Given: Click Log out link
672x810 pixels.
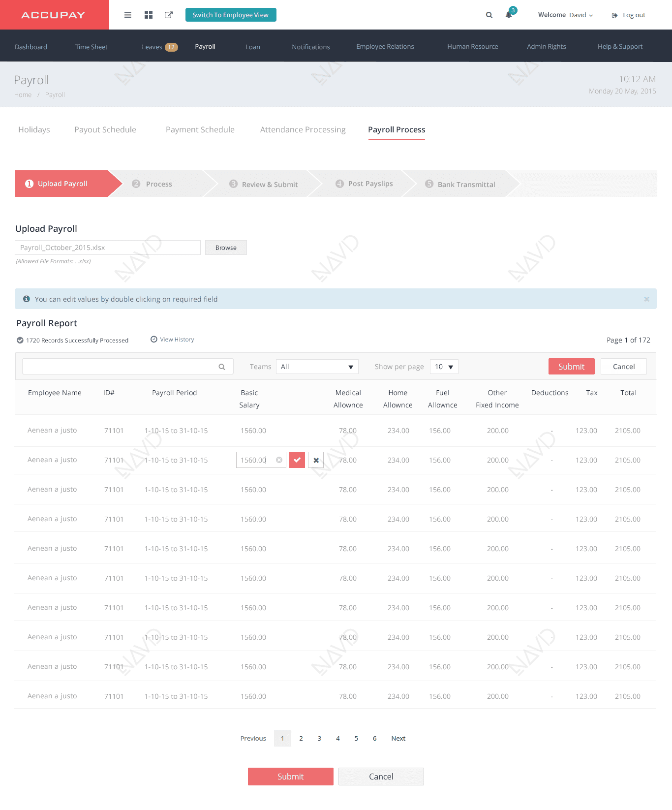Looking at the screenshot, I should click(634, 15).
